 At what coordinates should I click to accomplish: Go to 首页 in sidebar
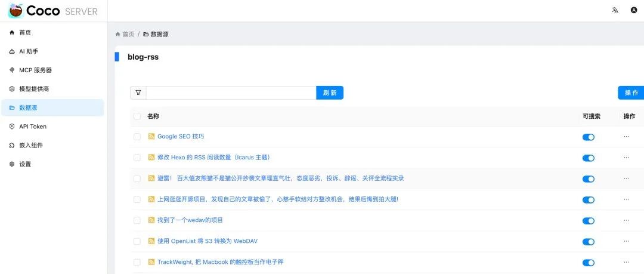[x=52, y=32]
